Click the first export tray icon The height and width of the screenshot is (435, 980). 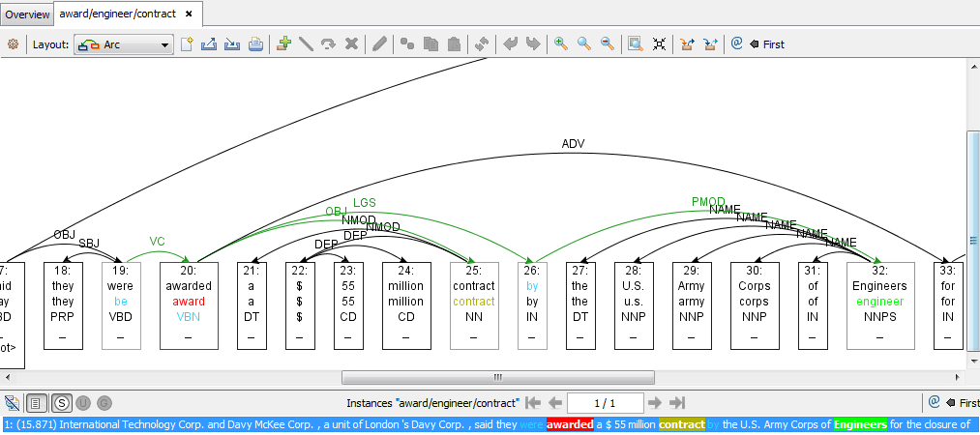click(688, 43)
